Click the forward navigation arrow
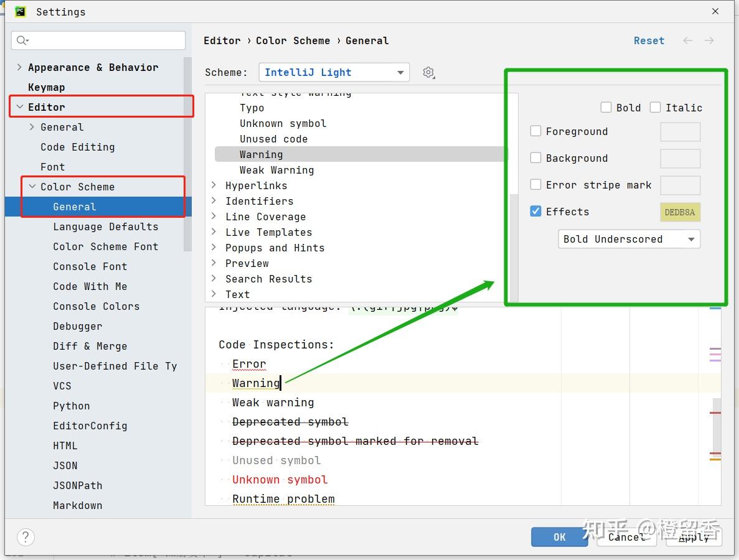 (709, 40)
